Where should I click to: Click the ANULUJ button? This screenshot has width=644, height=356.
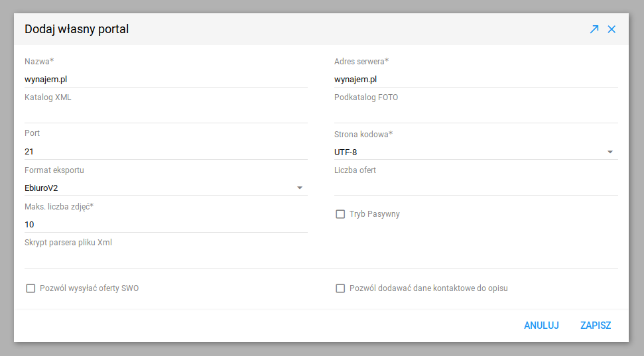tap(541, 326)
